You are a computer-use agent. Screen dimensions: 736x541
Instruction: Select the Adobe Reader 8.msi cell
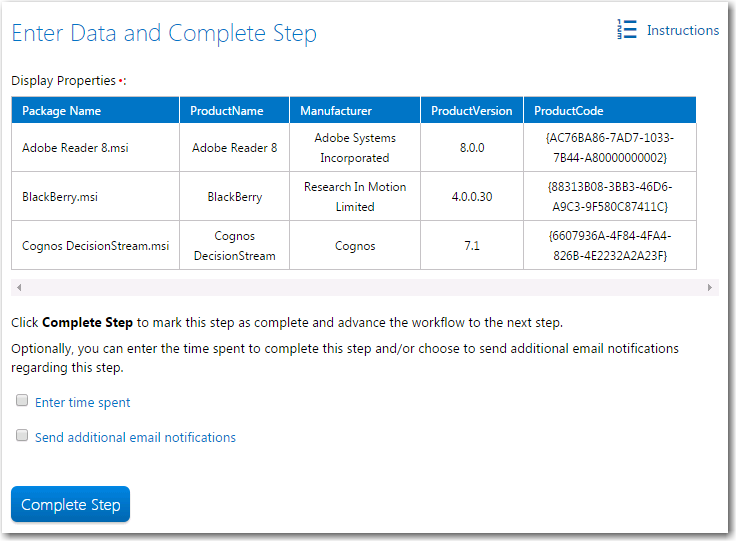[95, 148]
